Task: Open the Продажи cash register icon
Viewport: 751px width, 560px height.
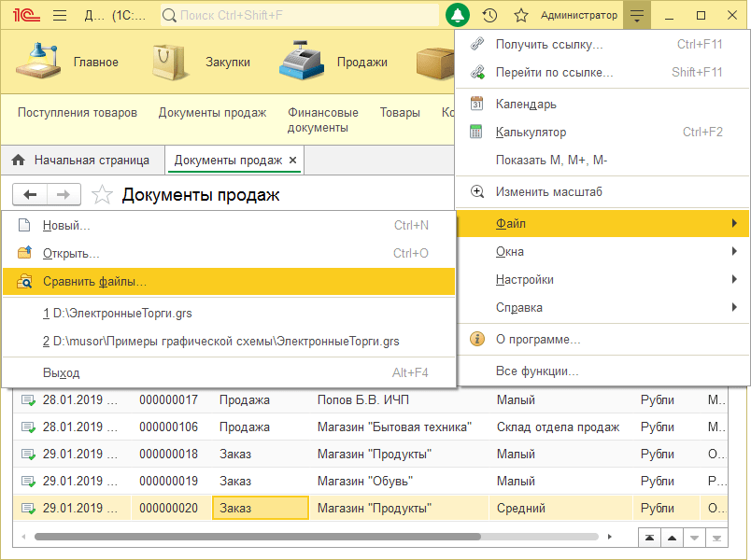Action: 301,61
